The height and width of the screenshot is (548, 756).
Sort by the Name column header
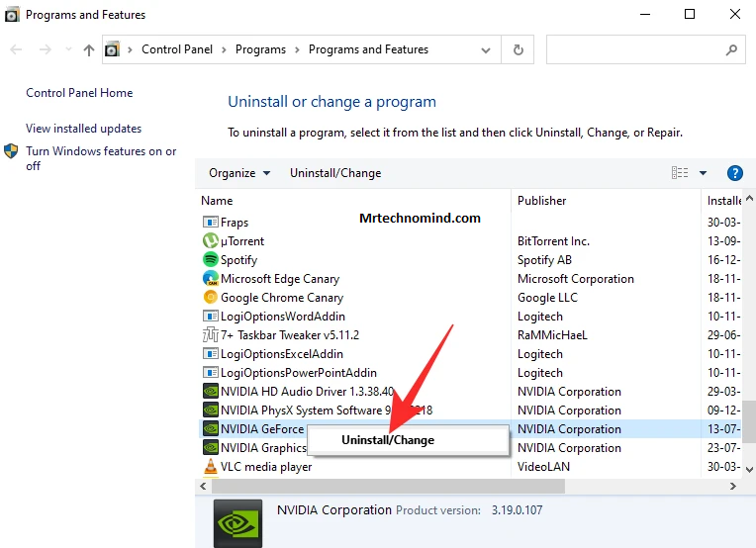217,201
